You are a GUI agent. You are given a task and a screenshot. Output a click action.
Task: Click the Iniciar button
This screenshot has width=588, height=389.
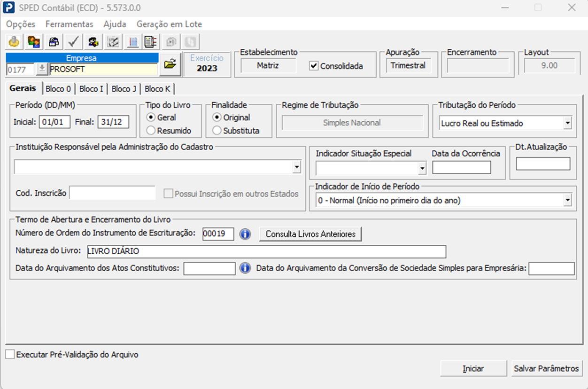pos(473,368)
